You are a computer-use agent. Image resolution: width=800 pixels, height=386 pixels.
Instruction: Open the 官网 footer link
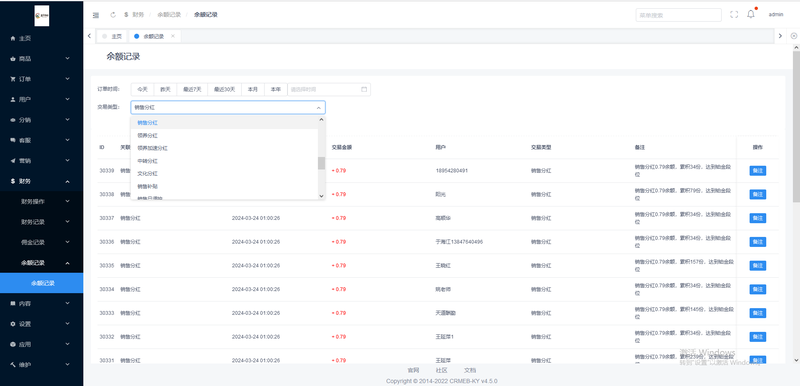(413, 370)
